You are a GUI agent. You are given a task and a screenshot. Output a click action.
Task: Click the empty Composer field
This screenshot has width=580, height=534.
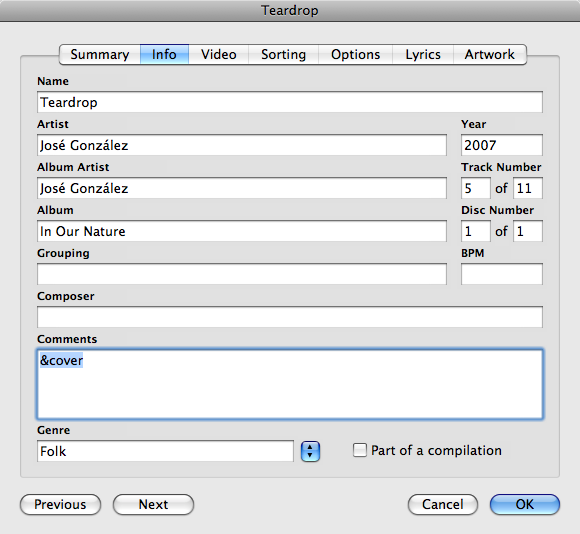click(x=290, y=317)
